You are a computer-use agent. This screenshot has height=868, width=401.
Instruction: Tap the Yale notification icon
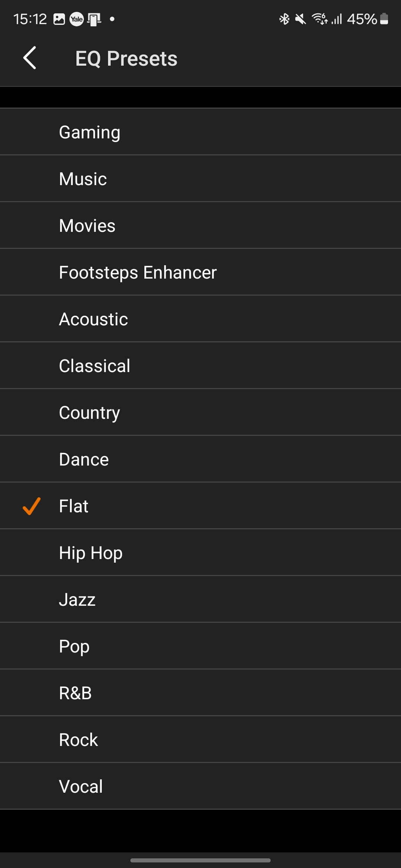point(76,19)
